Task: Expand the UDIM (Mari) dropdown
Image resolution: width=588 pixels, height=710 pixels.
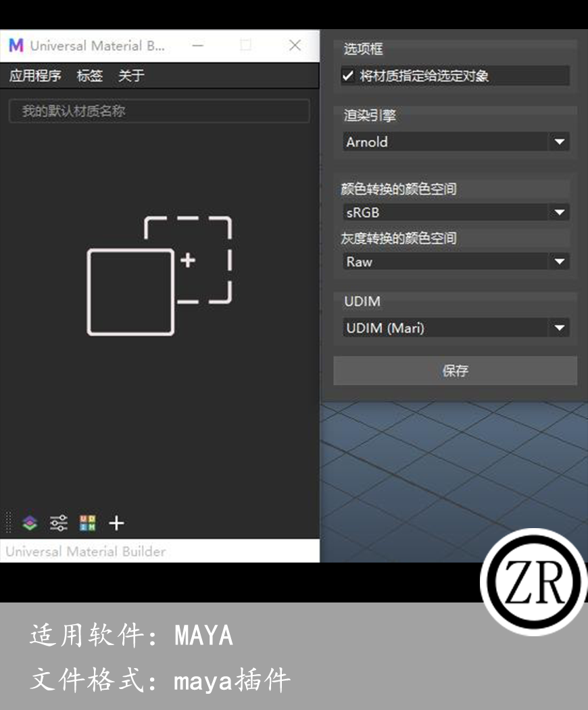Action: (x=454, y=328)
